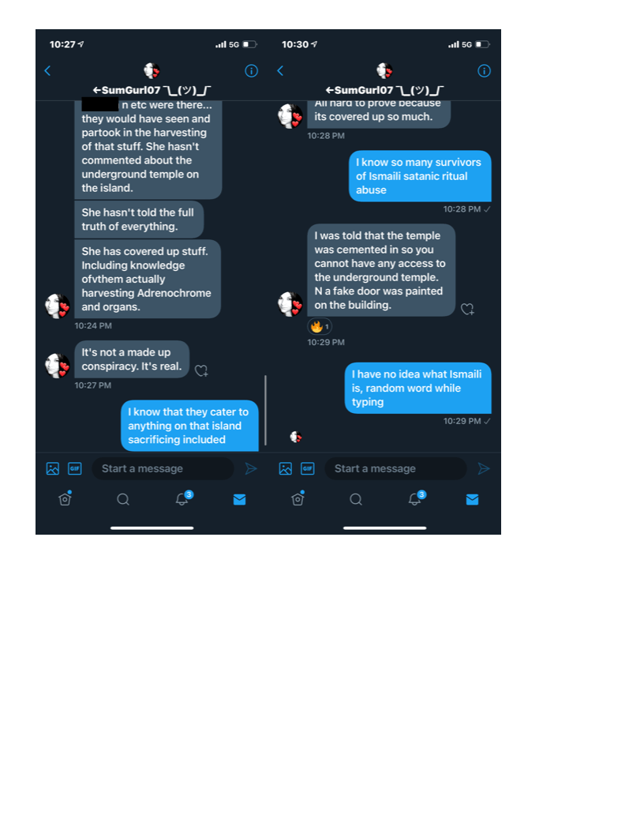Open Messages tab in right bottom bar
The width and height of the screenshot is (644, 834).
(x=473, y=499)
